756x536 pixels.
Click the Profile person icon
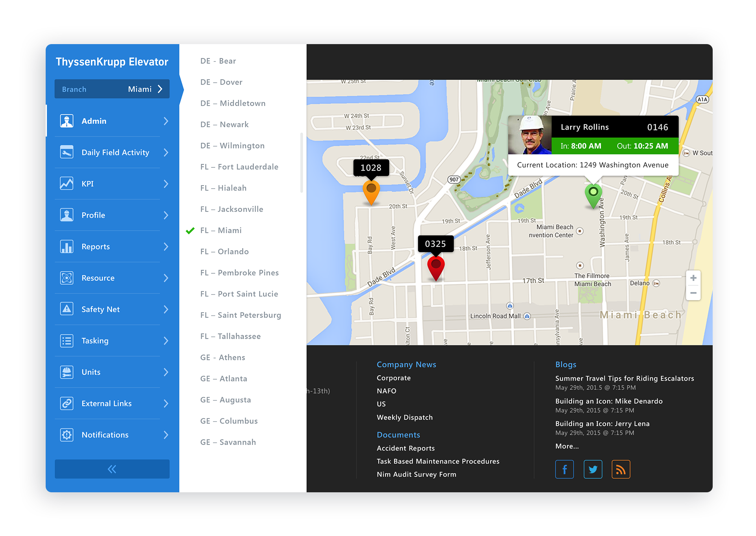(x=67, y=215)
